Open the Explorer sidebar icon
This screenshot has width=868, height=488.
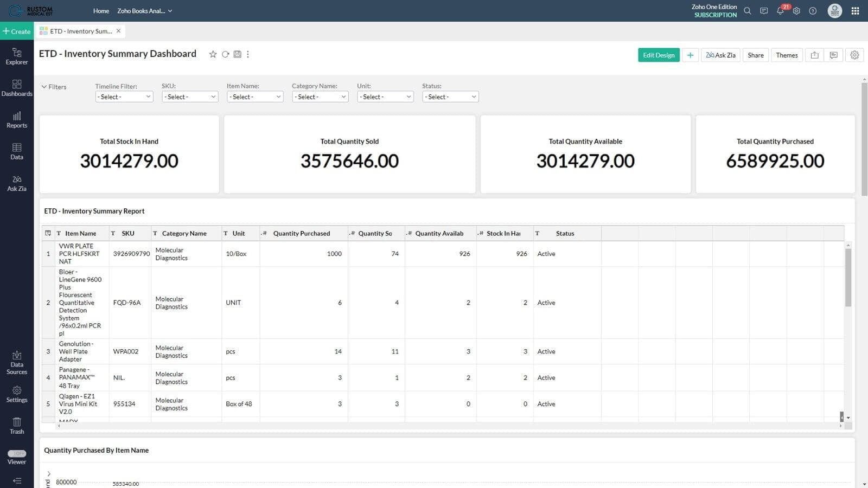[x=17, y=56]
